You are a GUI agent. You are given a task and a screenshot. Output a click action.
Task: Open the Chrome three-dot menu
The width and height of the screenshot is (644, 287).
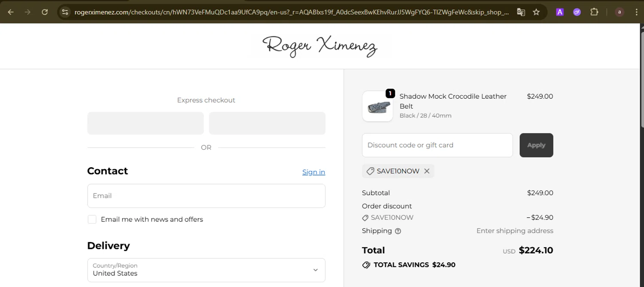click(636, 12)
